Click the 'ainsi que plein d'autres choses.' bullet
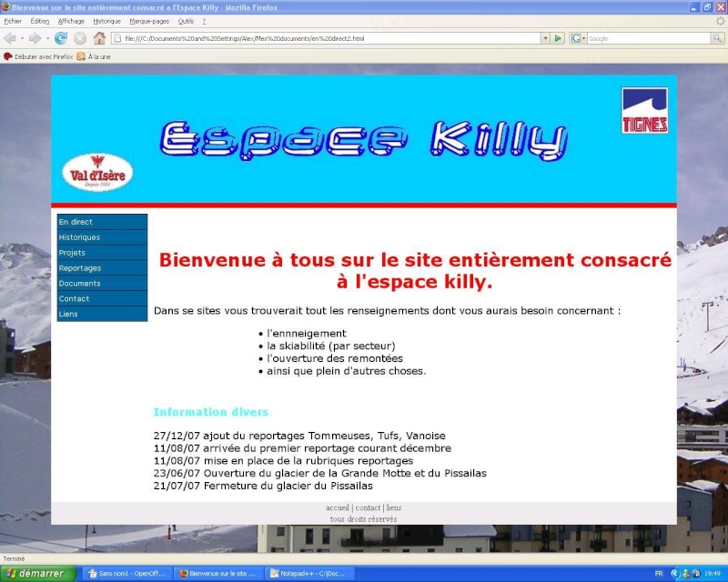728x582 pixels. (347, 371)
